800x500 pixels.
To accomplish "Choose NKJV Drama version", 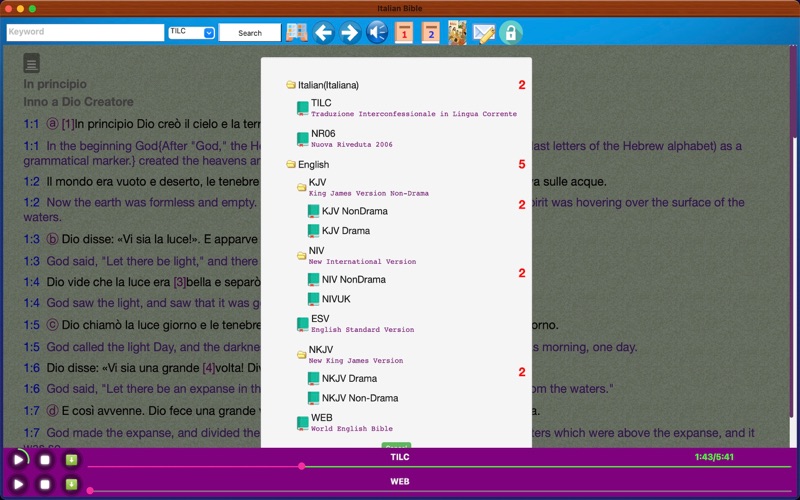I will pyautogui.click(x=342, y=378).
